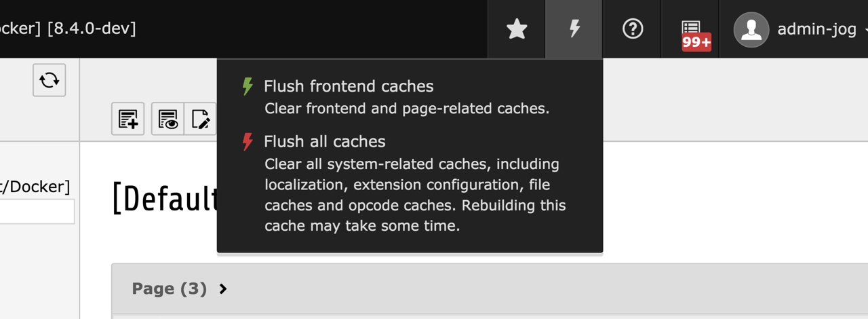The height and width of the screenshot is (319, 868).
Task: Click the green flush frontend lightning icon
Action: (x=248, y=86)
